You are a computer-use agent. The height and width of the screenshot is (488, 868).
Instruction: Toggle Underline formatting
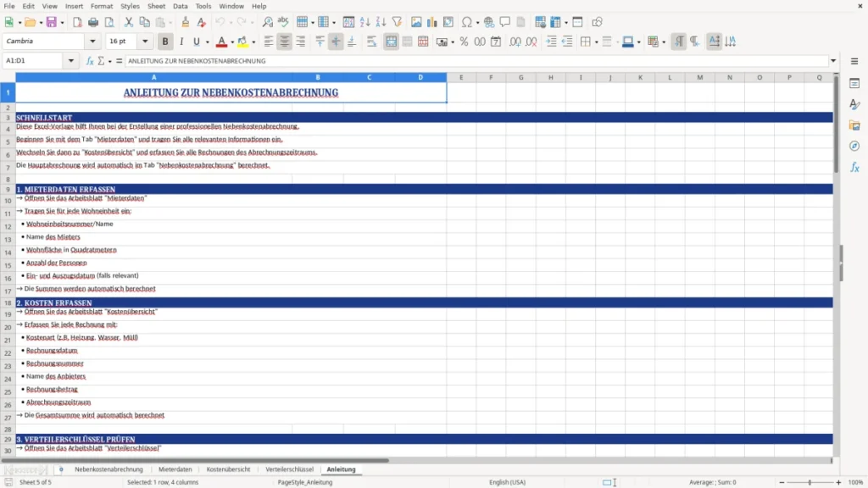point(196,42)
